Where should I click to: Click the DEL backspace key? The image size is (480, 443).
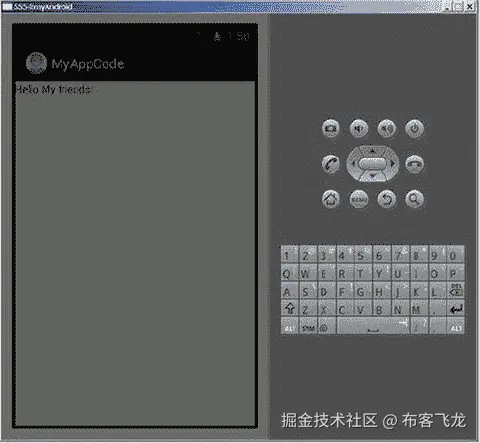point(455,290)
